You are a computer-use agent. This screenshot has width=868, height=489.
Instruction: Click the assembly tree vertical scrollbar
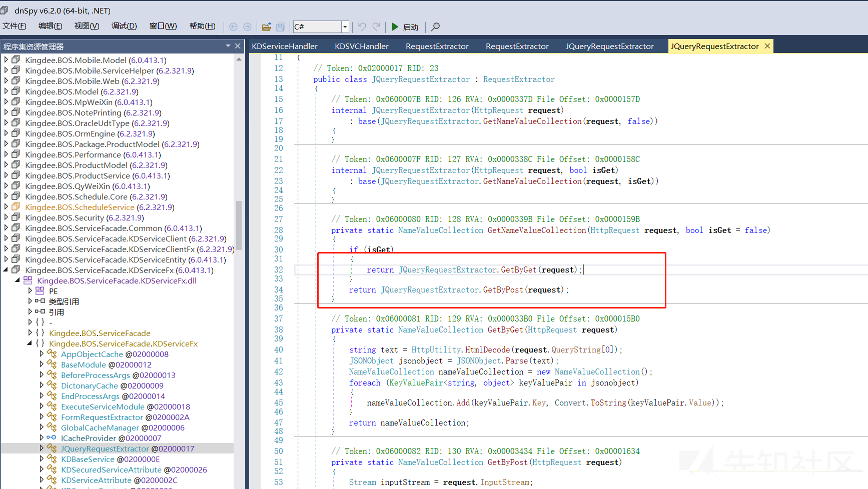tap(239, 225)
